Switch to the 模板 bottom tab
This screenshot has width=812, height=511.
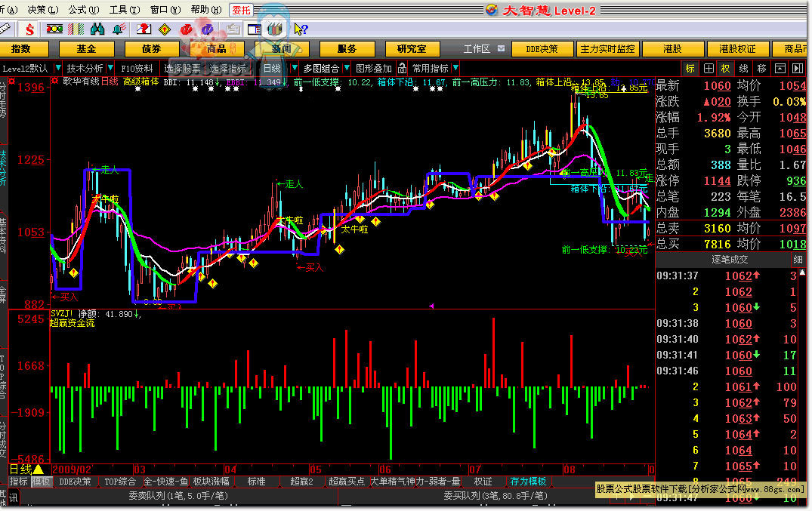pyautogui.click(x=40, y=482)
